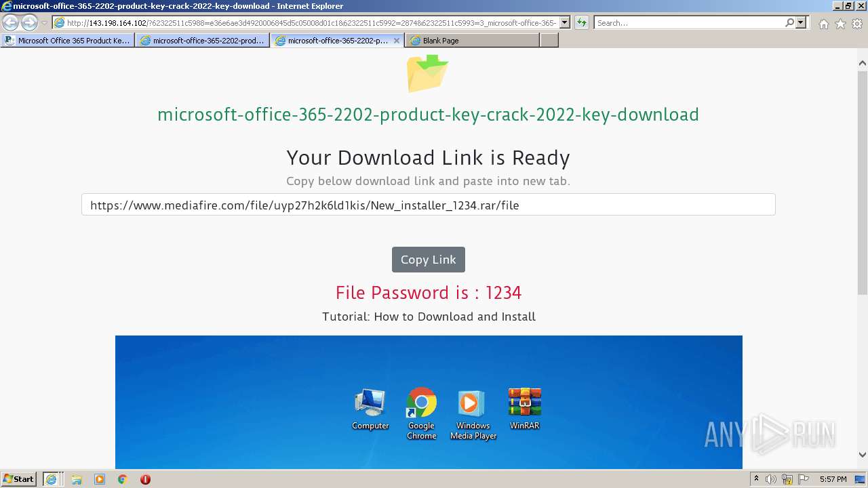Click the taskbar clock 5:57 PM

click(833, 479)
